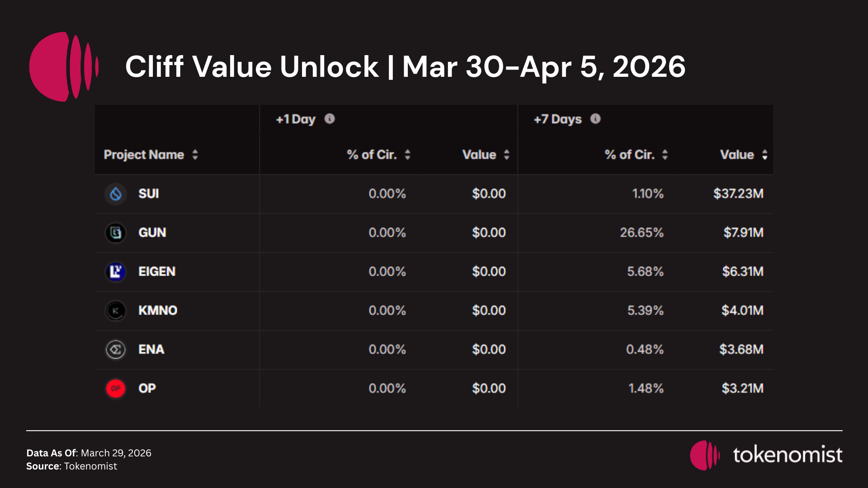The image size is (868, 488).
Task: Click the tokenomist logo in the footer
Action: tap(766, 455)
